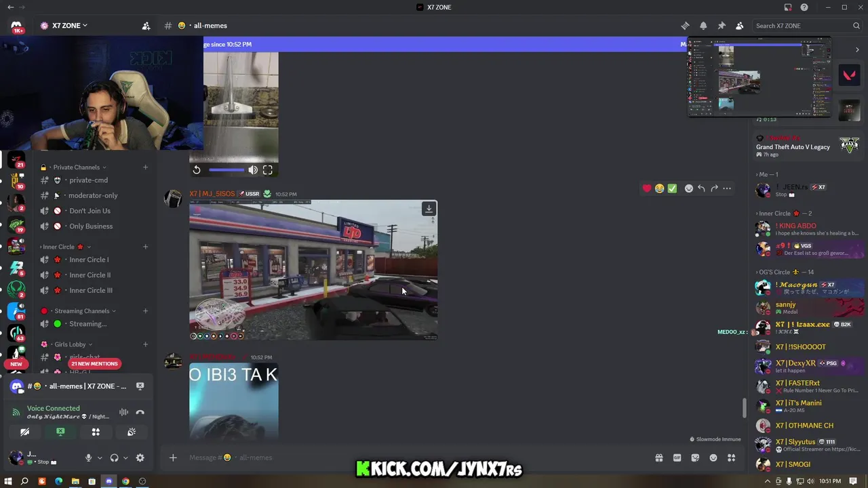Open User Settings gear

[140, 458]
